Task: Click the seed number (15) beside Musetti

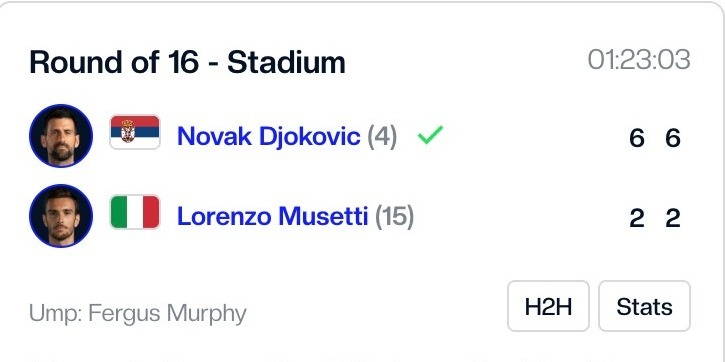Action: click(394, 217)
